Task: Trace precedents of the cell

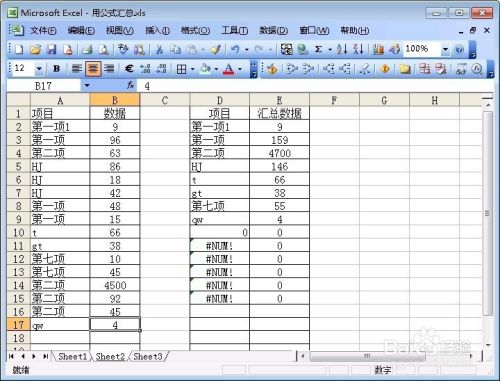Action: point(292,69)
